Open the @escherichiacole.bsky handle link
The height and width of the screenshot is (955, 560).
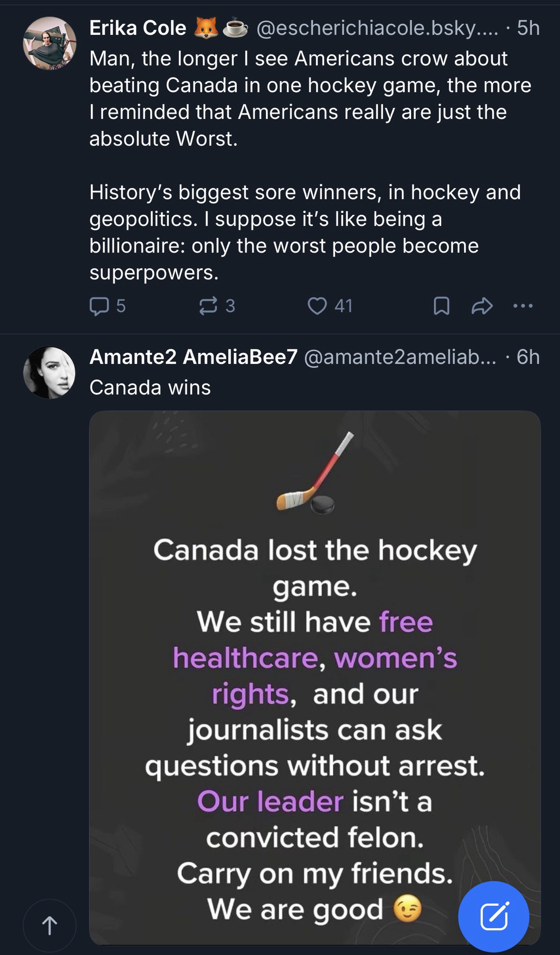[x=377, y=28]
